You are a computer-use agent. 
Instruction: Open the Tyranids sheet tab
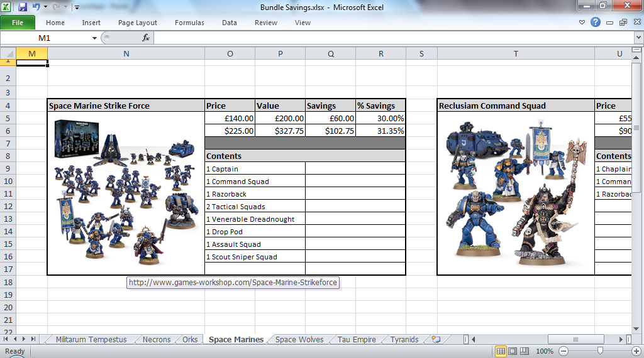(404, 340)
